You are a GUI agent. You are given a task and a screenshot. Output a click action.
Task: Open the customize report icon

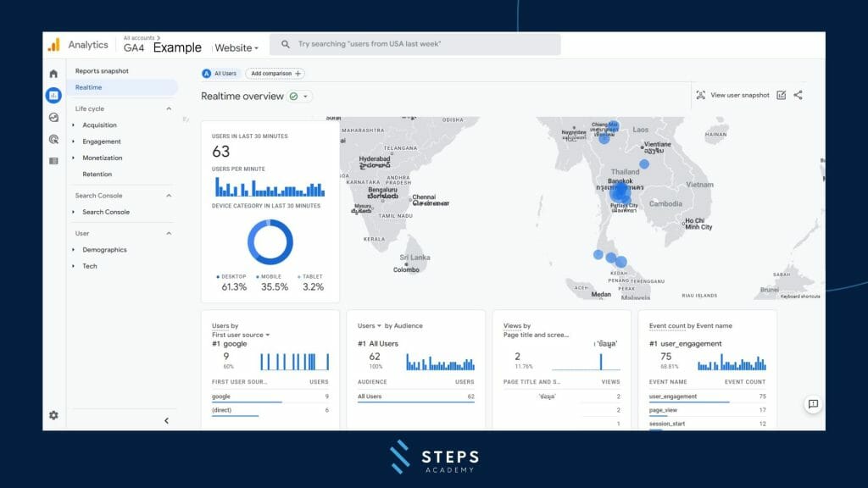pos(782,95)
